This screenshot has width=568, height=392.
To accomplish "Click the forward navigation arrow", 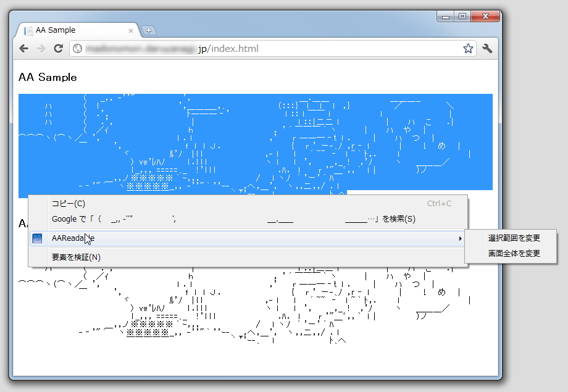I will 41,48.
